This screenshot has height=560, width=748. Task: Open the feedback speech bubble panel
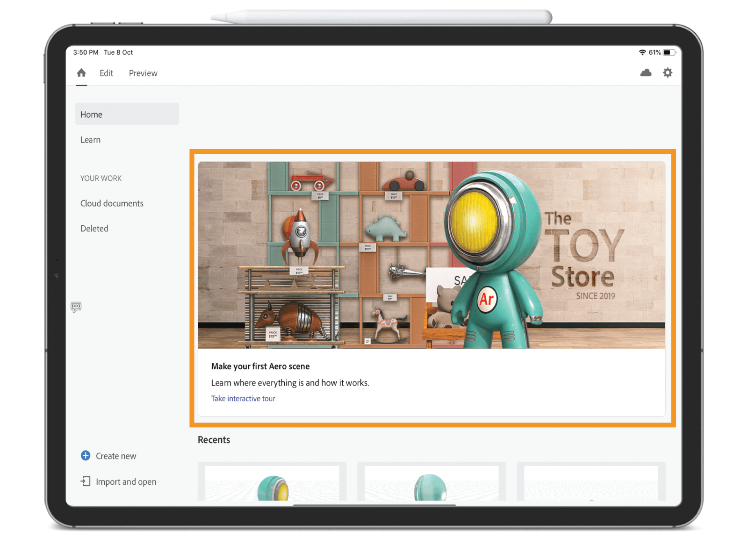coord(76,307)
